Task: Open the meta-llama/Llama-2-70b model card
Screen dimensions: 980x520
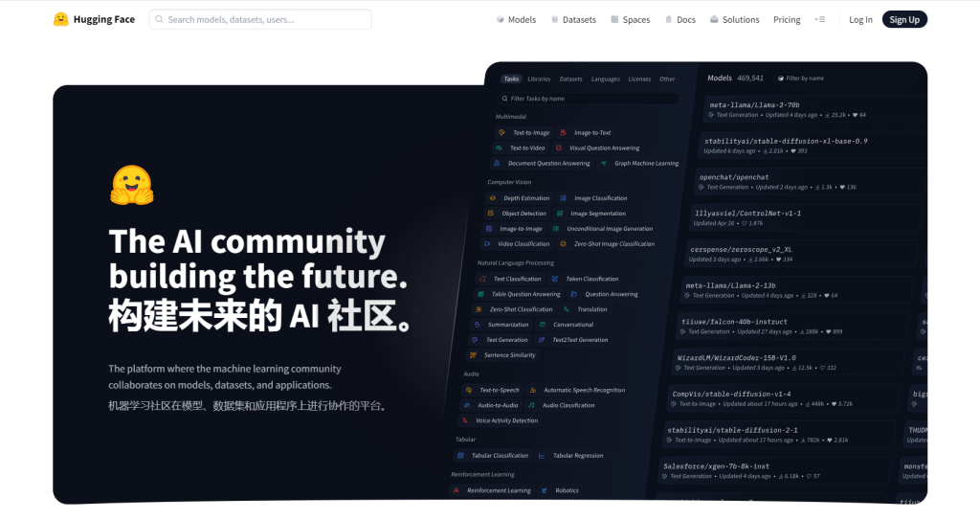Action: [815, 109]
